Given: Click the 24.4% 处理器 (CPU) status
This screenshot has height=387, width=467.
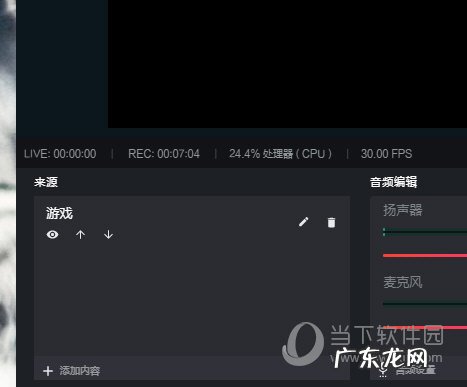Looking at the screenshot, I should coord(280,154).
